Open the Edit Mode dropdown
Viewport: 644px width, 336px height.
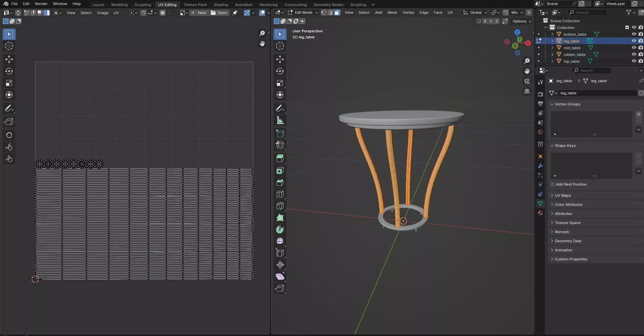(x=303, y=12)
